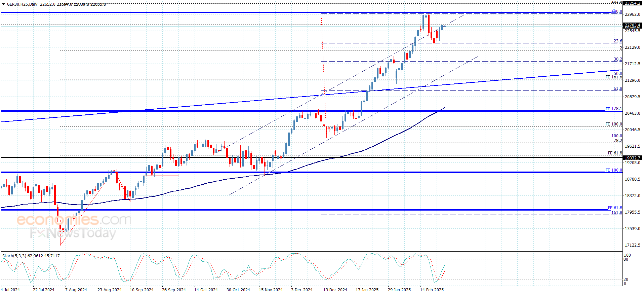Image resolution: width=644 pixels, height=294 pixels.
Task: Click the 4 Jul 2024 date label
Action: click(x=10, y=290)
